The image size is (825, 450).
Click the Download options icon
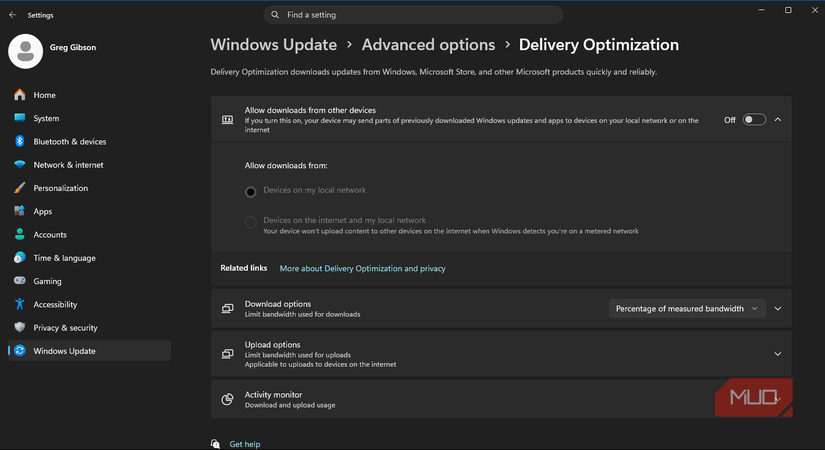[227, 308]
